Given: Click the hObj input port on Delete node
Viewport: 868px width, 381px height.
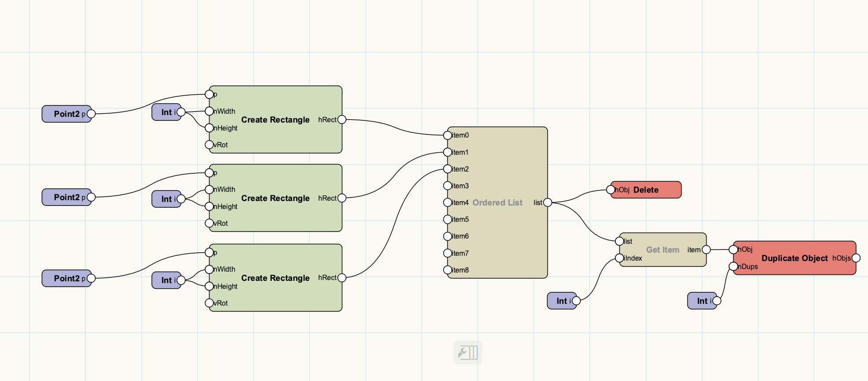Looking at the screenshot, I should pos(611,190).
